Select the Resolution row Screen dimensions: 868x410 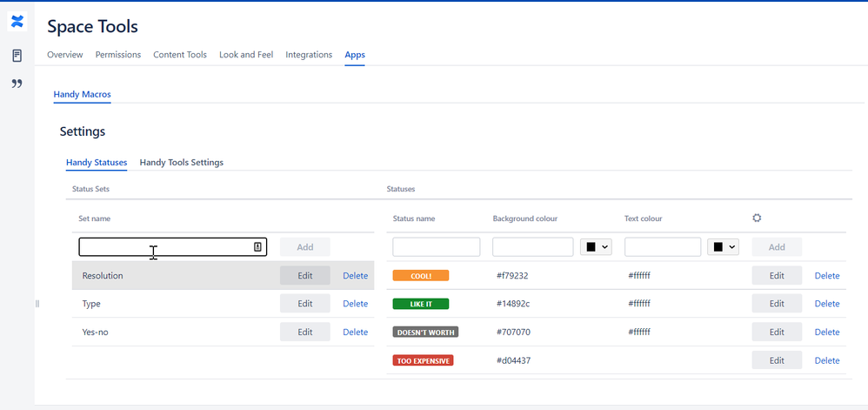tap(224, 275)
